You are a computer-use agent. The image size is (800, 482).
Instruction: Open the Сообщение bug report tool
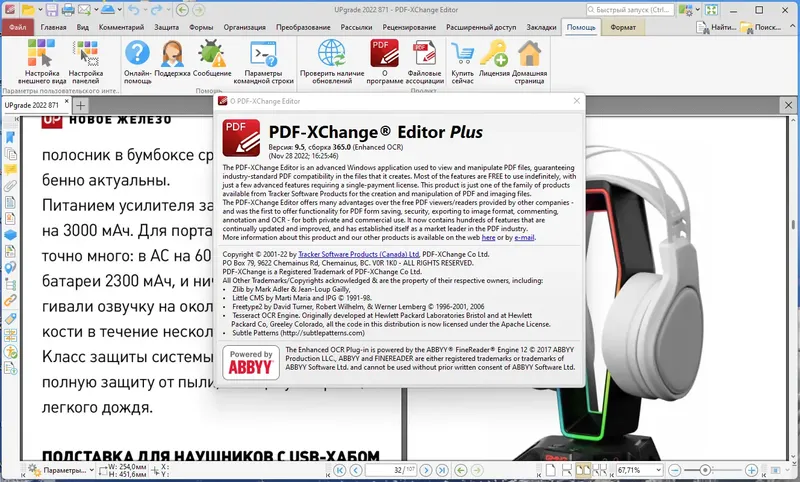click(x=212, y=59)
